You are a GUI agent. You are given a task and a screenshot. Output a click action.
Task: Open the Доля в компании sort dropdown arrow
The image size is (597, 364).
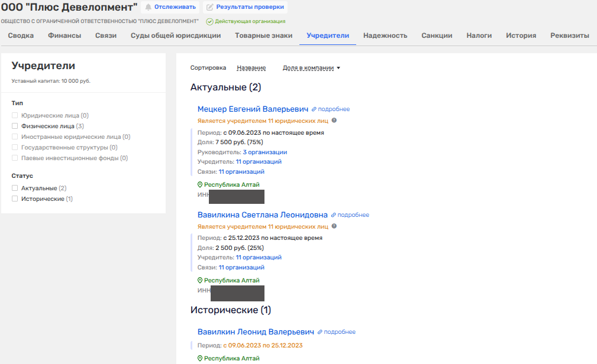point(338,68)
